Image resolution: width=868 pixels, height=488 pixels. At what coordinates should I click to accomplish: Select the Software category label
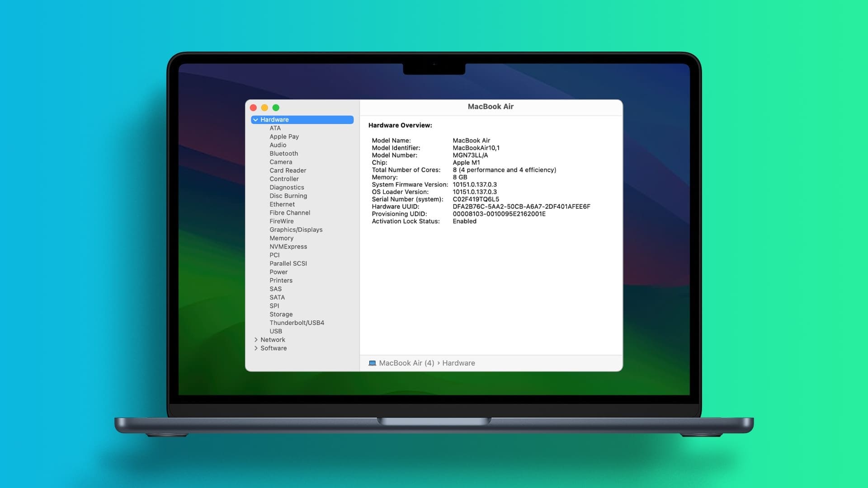tap(273, 348)
